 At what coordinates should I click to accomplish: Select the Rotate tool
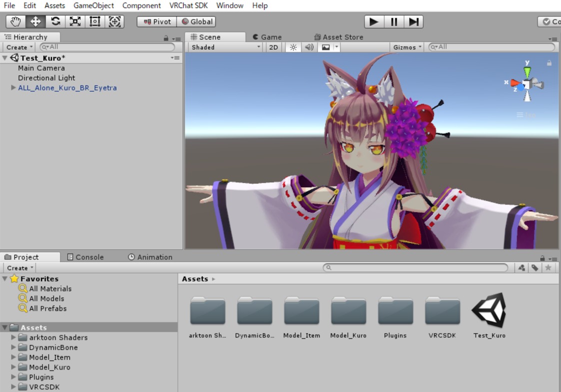[55, 21]
